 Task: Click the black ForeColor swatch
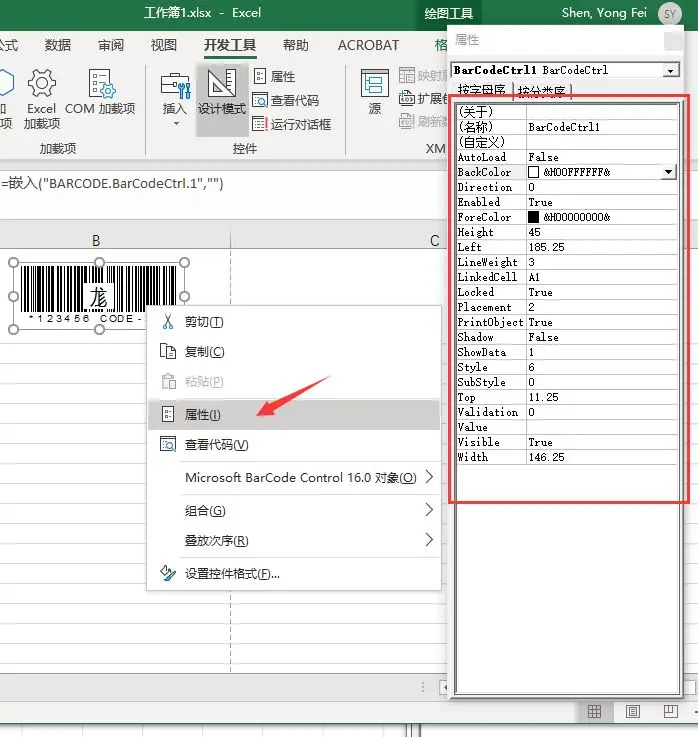[x=533, y=217]
